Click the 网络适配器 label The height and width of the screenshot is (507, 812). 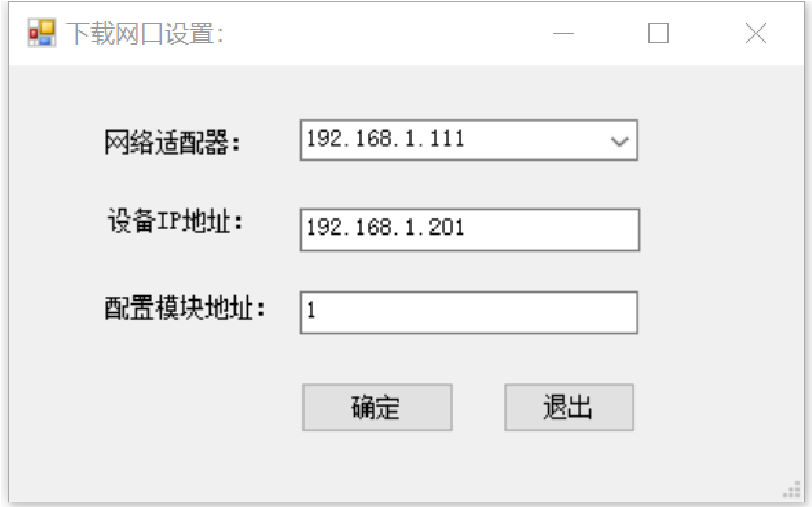tap(174, 143)
